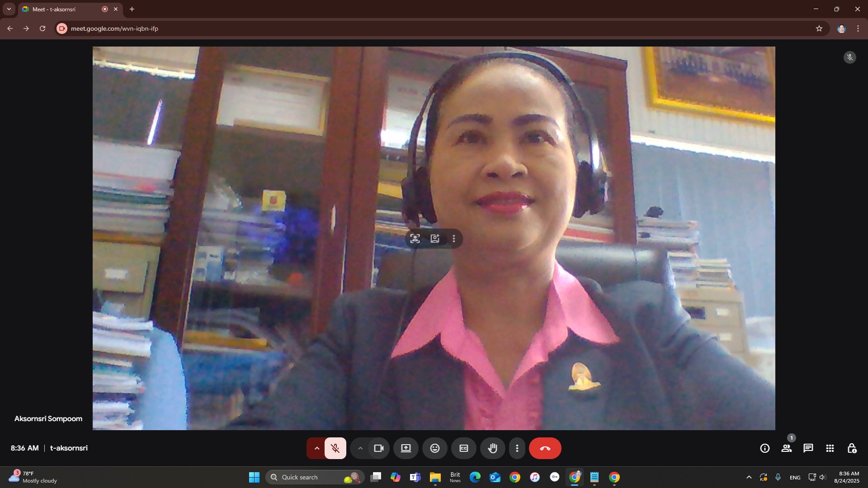The image size is (868, 488).
Task: Open more options three-dot menu in call bar
Action: (517, 448)
